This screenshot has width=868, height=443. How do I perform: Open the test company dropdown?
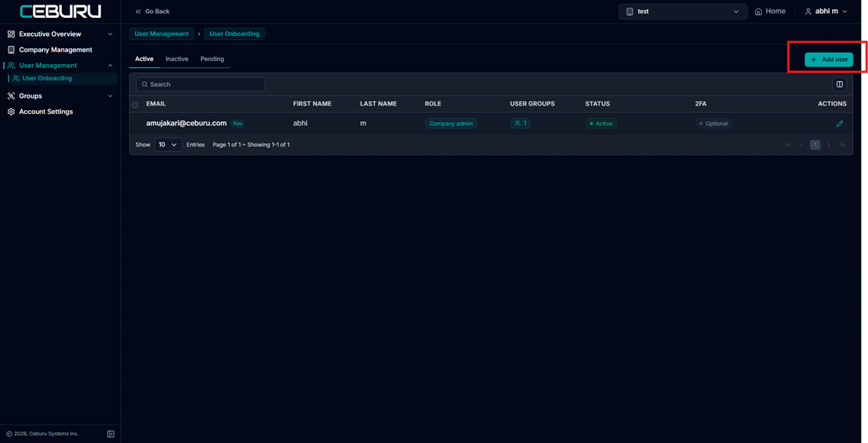tap(683, 12)
